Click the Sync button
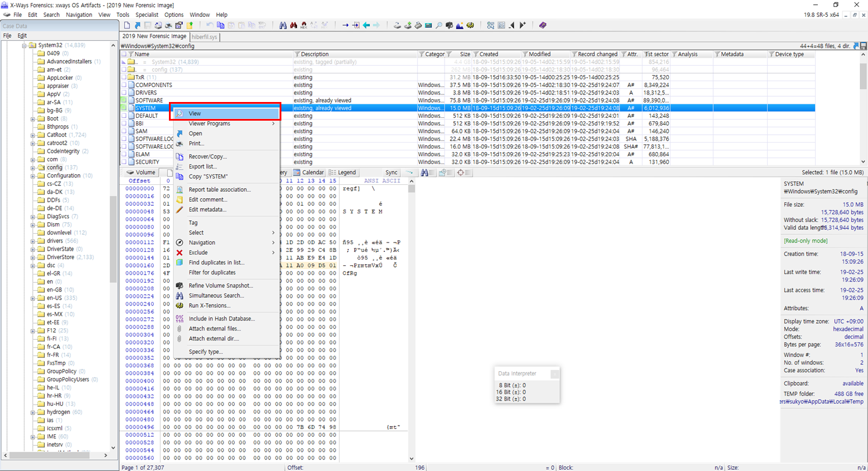 click(391, 173)
